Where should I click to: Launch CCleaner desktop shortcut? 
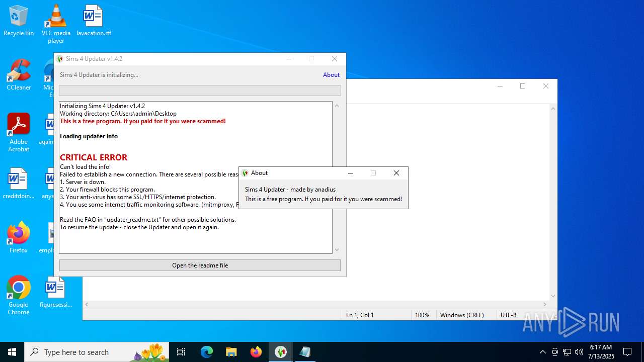pos(19,75)
